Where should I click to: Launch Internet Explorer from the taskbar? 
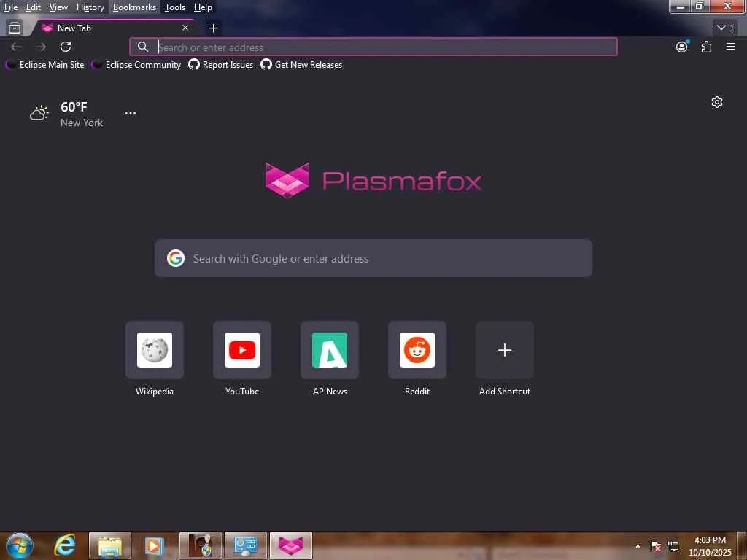click(65, 545)
